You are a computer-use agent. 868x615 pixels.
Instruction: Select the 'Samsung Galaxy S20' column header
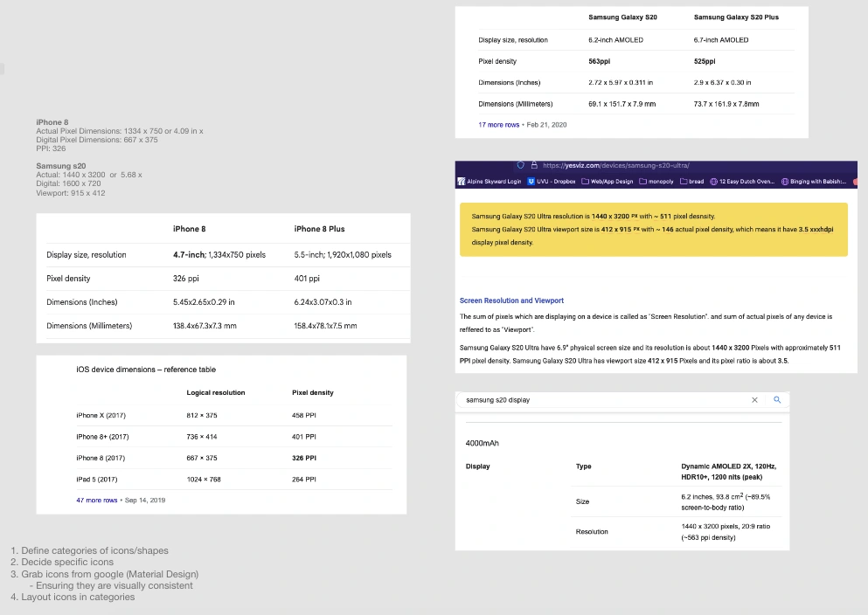[x=622, y=17]
